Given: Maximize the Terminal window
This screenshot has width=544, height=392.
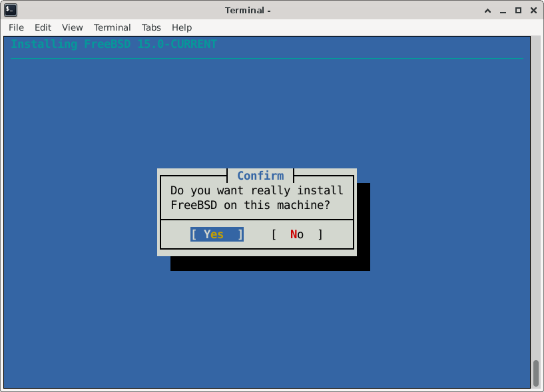Looking at the screenshot, I should click(x=518, y=10).
